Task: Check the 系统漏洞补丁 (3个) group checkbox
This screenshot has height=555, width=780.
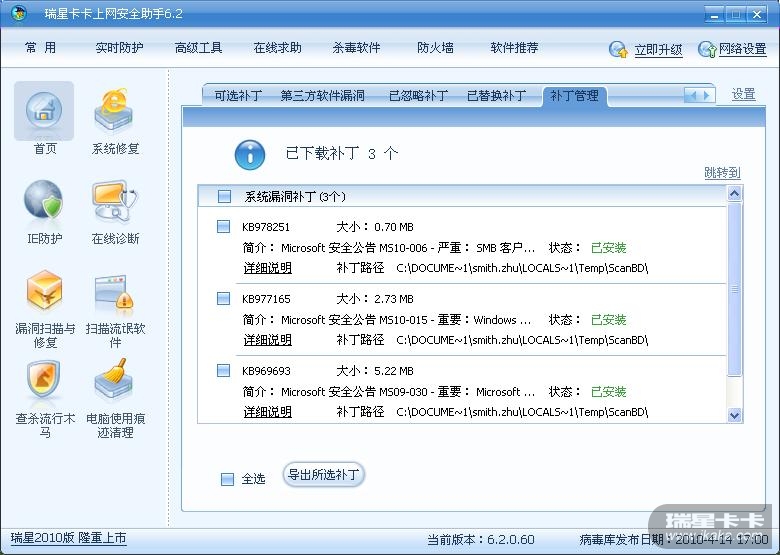Action: [224, 196]
